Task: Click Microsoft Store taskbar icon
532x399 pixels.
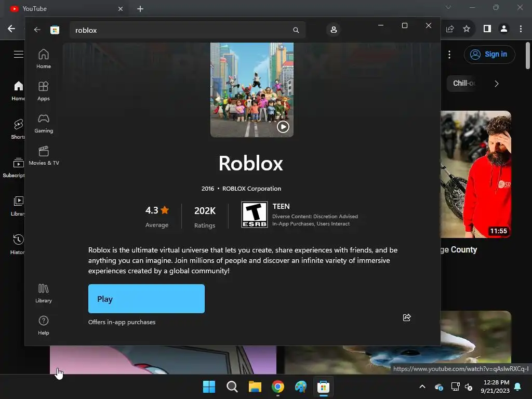Action: click(323, 387)
